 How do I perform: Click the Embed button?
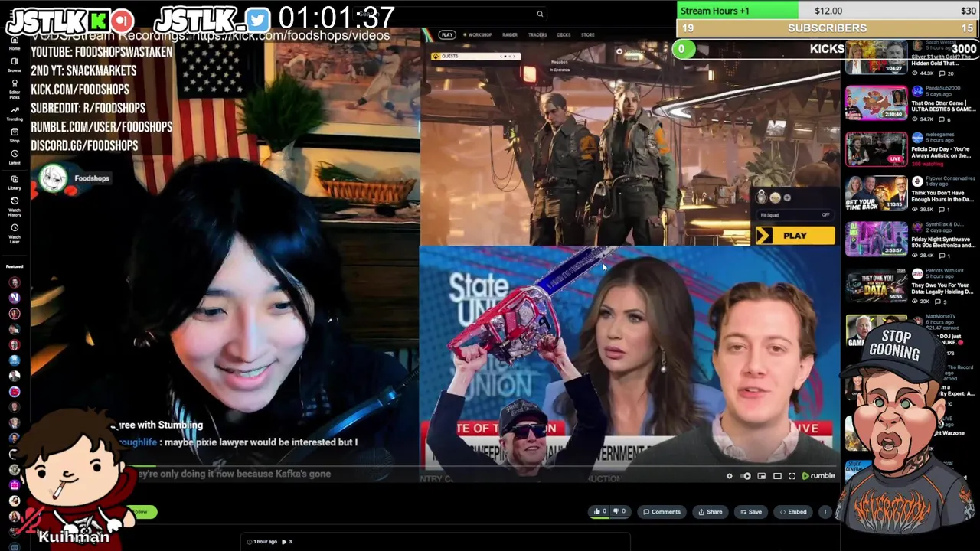[793, 511]
